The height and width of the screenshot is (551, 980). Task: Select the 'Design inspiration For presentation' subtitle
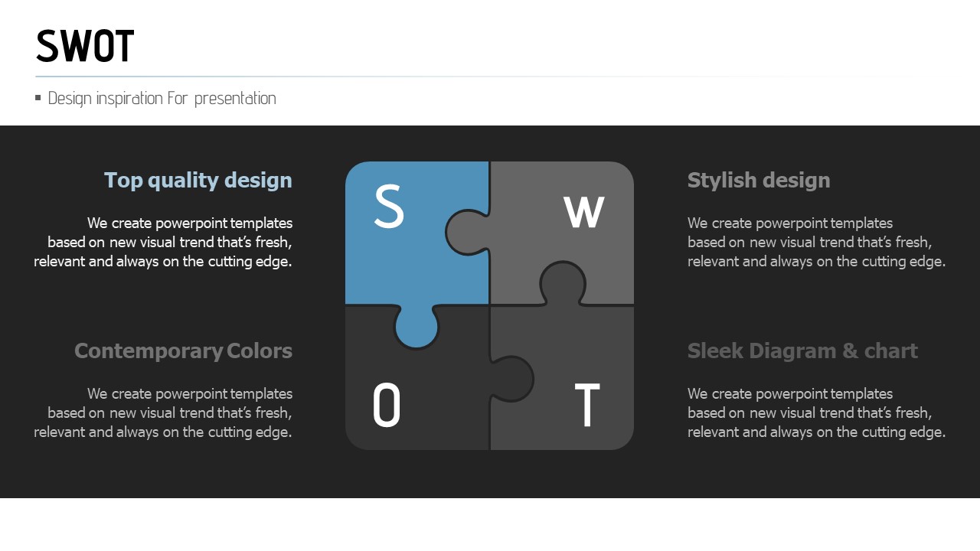click(x=162, y=98)
